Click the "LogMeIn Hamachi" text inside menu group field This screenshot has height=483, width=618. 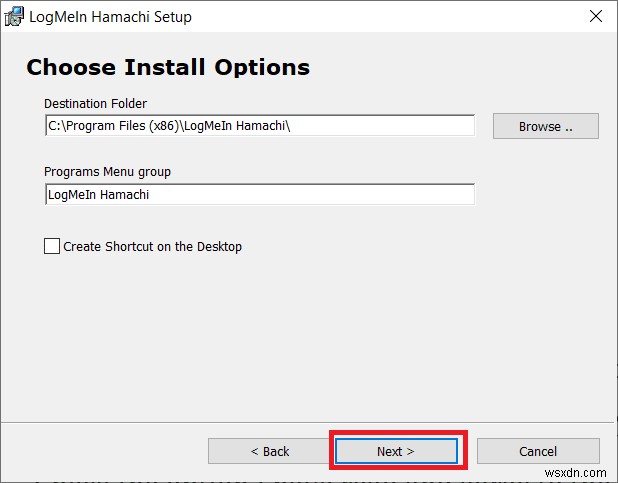(x=98, y=195)
